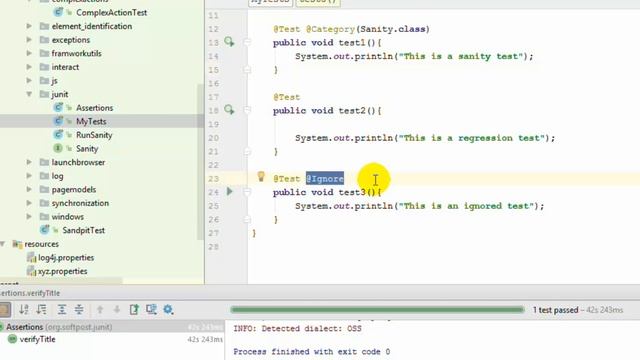Export the test results
Image resolution: width=640 pixels, height=360 pixels.
tap(134, 309)
